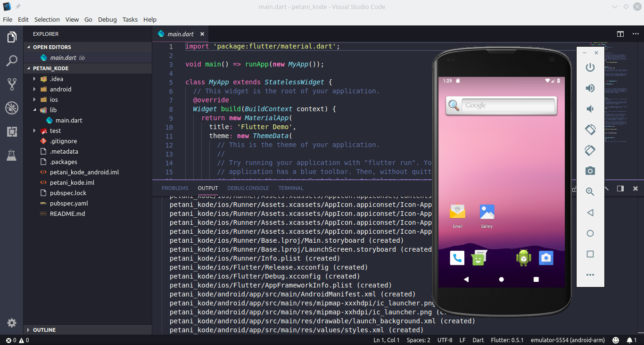Select the Test flask icon in the sidebar
The image size is (644, 345).
[x=11, y=156]
